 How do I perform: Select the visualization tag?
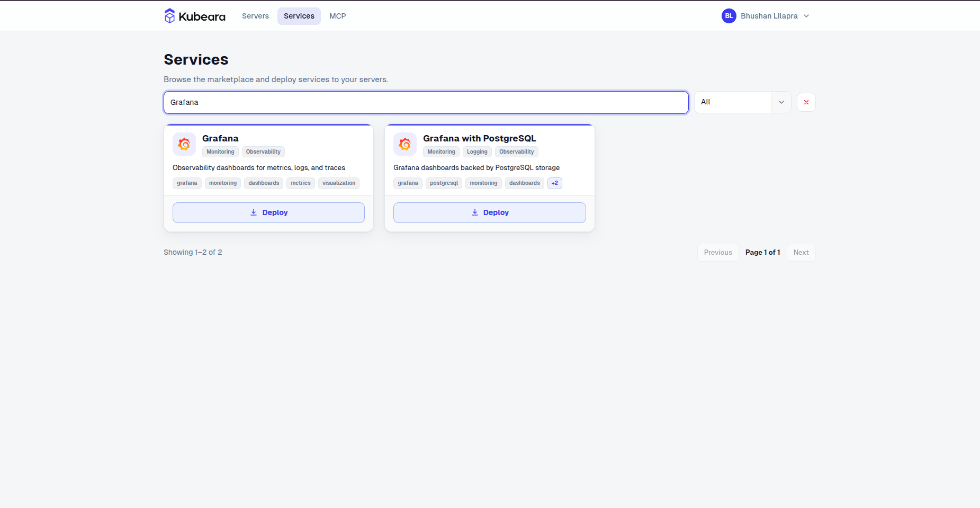click(x=339, y=183)
